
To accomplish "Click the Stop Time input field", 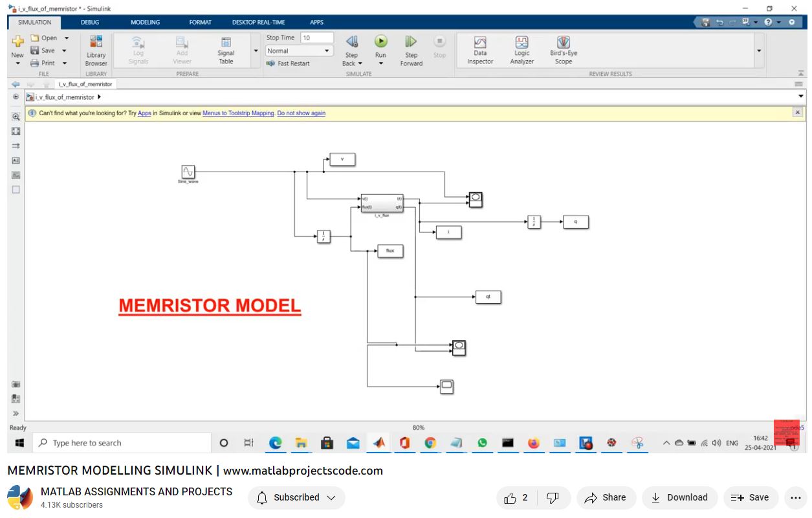I will click(x=316, y=38).
